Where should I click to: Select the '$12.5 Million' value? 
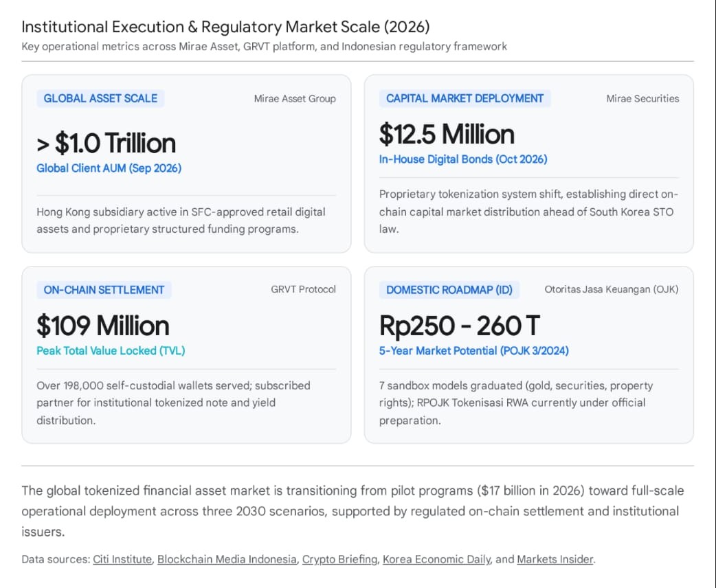point(447,134)
